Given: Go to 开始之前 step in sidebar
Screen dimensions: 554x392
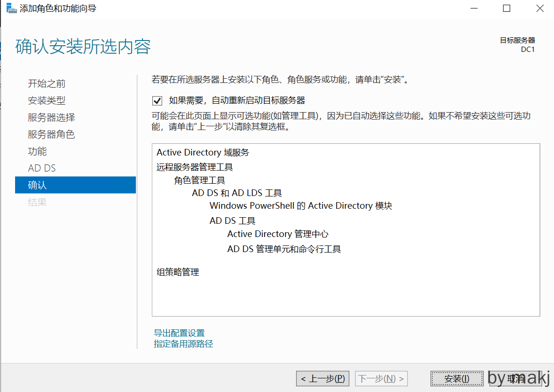Looking at the screenshot, I should point(47,84).
